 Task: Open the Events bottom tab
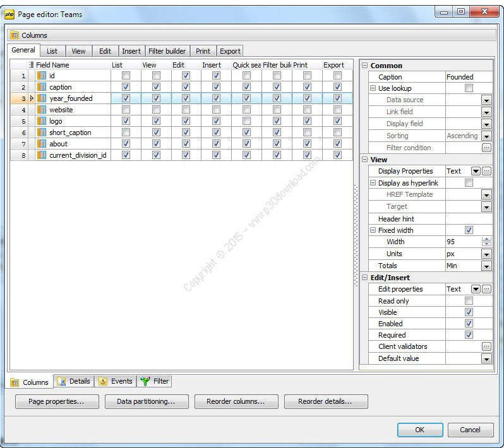click(x=116, y=381)
